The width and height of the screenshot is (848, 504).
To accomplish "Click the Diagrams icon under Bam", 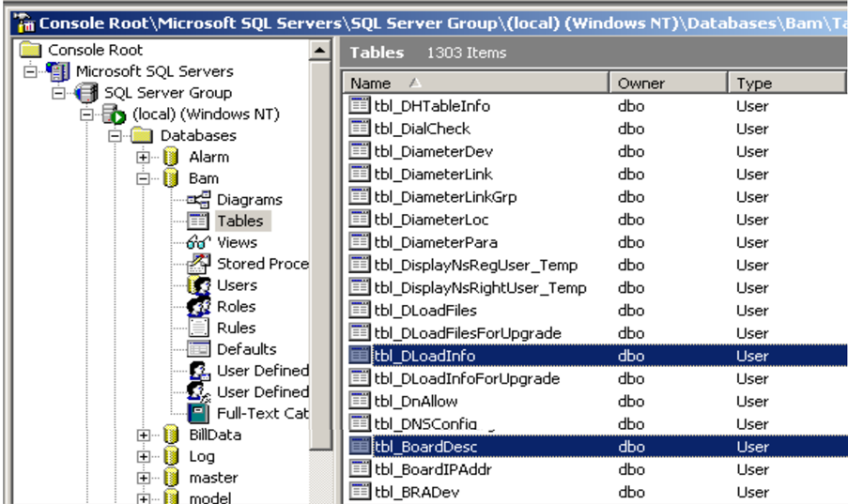I will [198, 200].
